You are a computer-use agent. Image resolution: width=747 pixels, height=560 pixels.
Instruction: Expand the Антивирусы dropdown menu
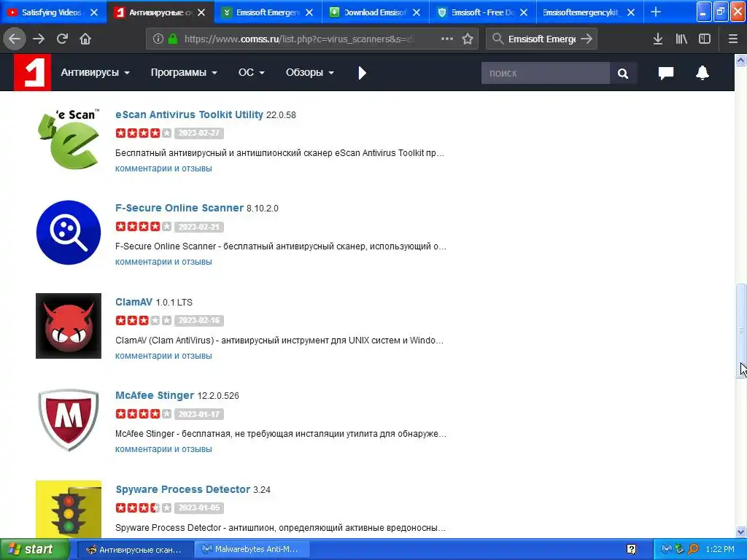pos(95,72)
